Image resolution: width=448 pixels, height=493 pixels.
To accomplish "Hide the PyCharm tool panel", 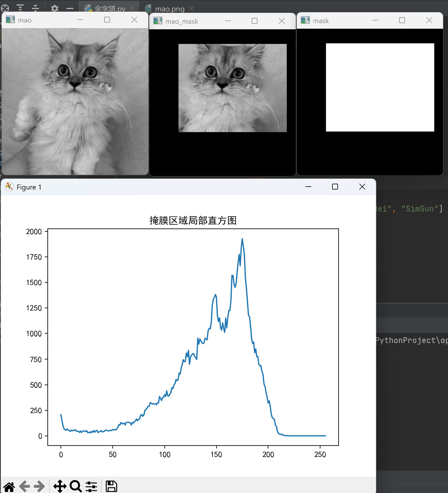I will tap(70, 8).
